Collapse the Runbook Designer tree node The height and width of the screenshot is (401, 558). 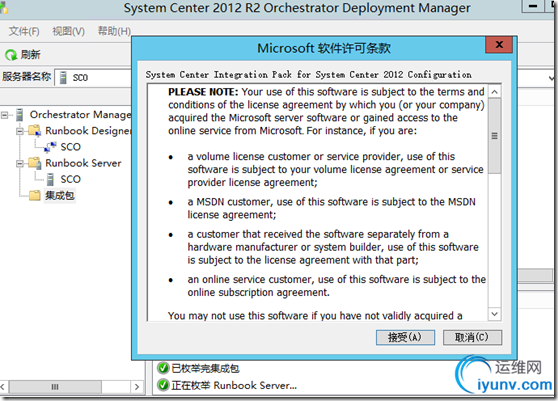point(20,131)
